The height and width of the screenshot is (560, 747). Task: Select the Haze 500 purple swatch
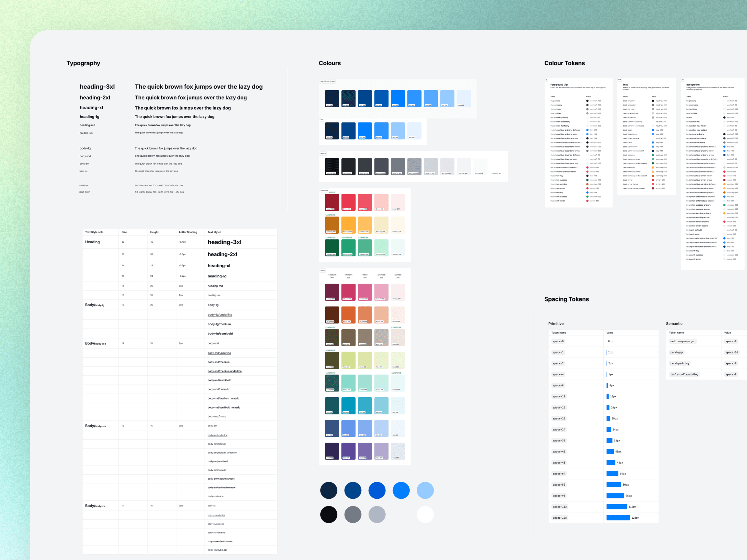click(348, 451)
